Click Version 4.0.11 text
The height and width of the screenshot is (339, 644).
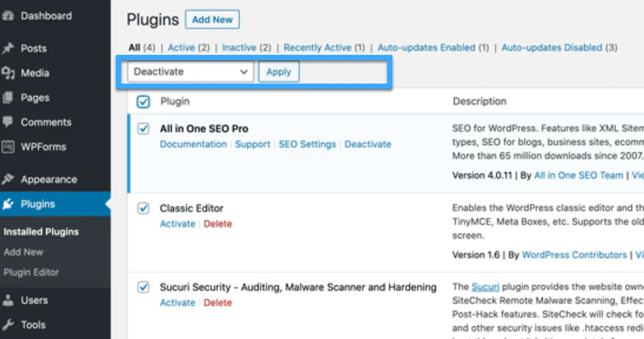pos(482,176)
